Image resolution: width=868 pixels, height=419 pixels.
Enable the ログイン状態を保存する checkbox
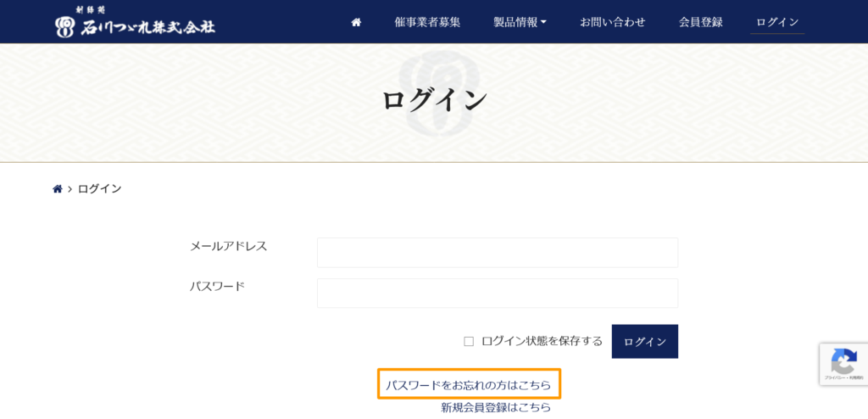pyautogui.click(x=469, y=342)
